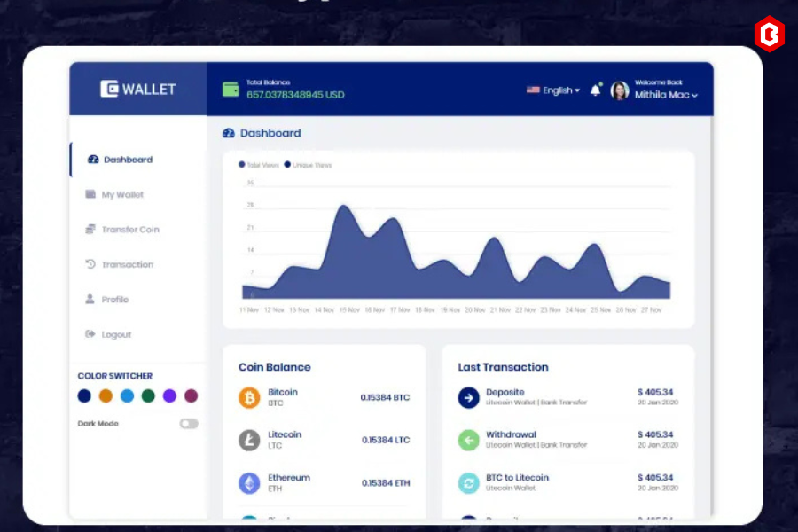This screenshot has width=798, height=532.
Task: Click the BTC to Litecoin swap icon
Action: 469,483
